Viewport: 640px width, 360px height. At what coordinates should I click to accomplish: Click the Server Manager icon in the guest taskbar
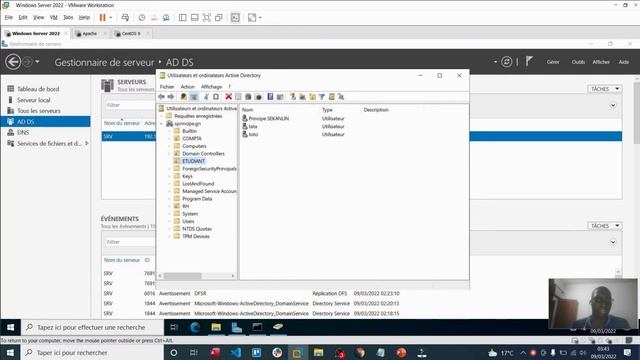pyautogui.click(x=237, y=327)
